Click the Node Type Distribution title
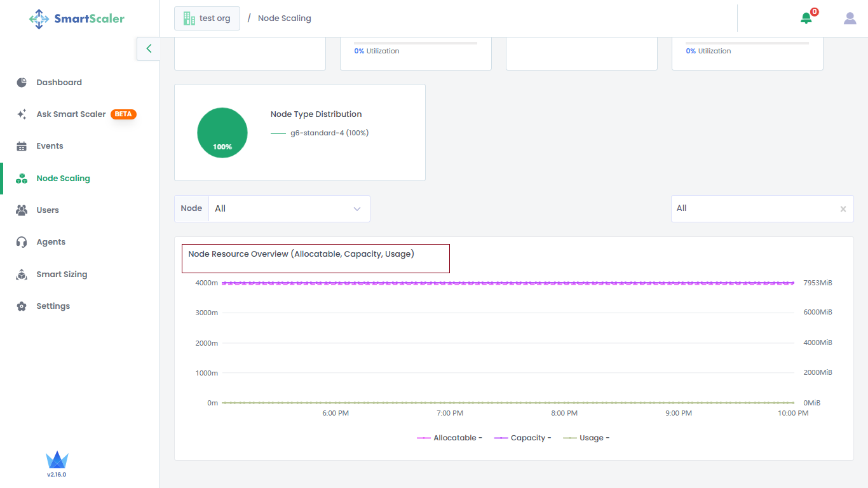This screenshot has height=488, width=868. pyautogui.click(x=316, y=114)
